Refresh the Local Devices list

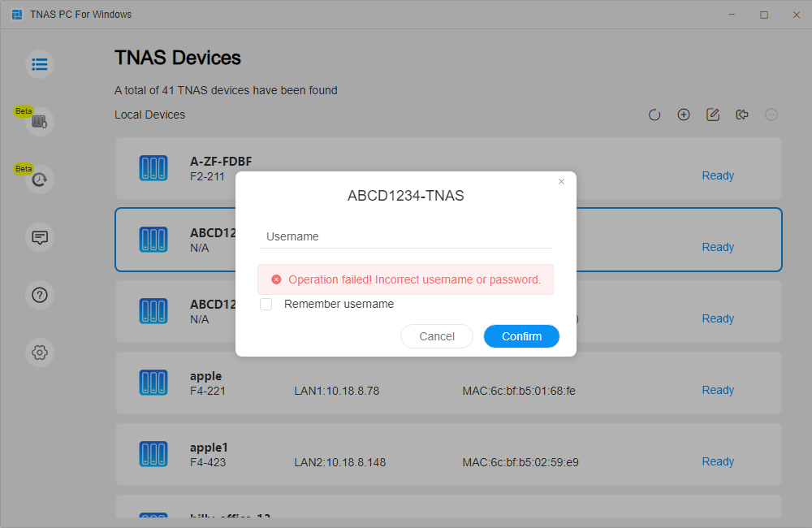tap(654, 115)
